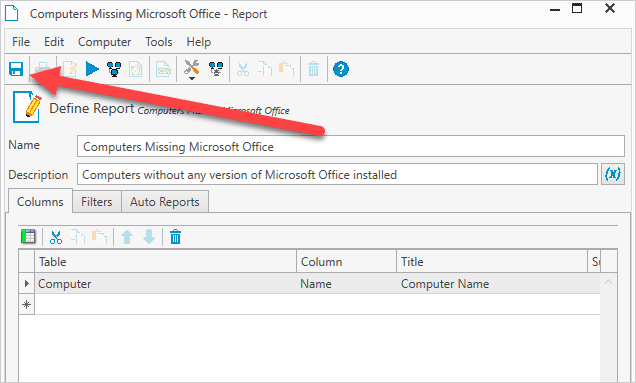636x383 pixels.
Task: Open the Tools menu
Action: point(159,42)
